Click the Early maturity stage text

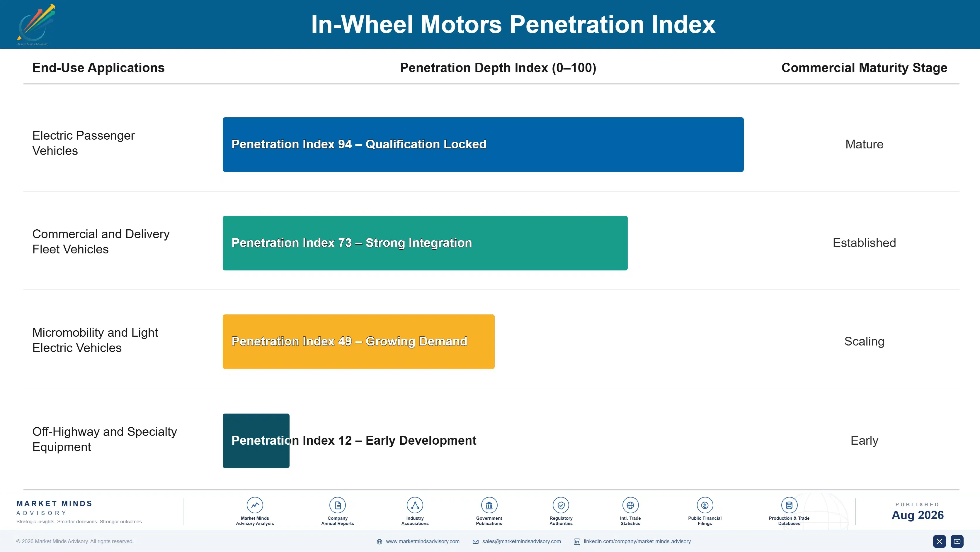click(864, 441)
